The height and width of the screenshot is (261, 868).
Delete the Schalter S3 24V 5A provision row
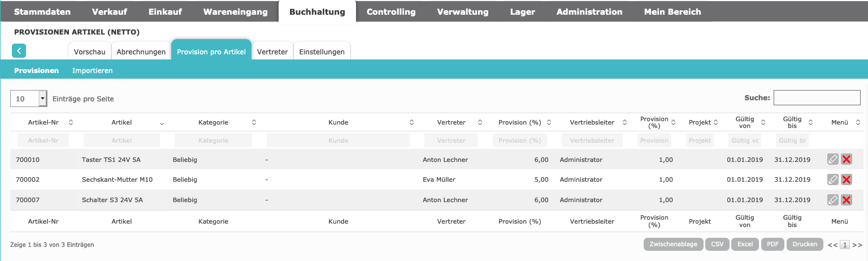pos(847,200)
